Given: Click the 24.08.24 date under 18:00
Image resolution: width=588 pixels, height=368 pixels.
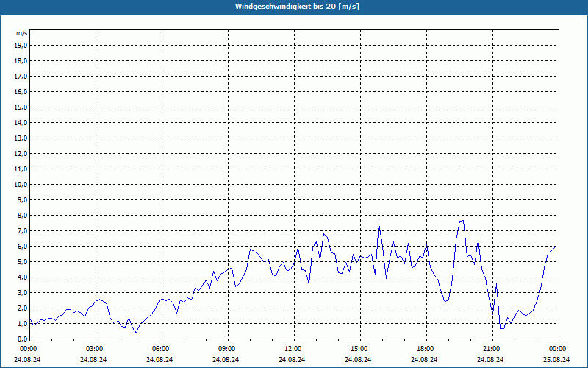Looking at the screenshot, I should [x=424, y=359].
